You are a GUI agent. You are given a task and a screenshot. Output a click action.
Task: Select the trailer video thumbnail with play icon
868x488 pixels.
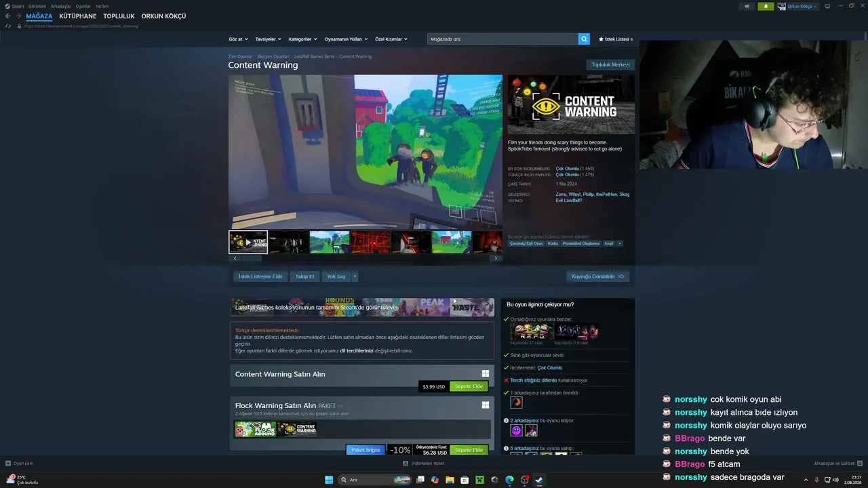[x=248, y=242]
